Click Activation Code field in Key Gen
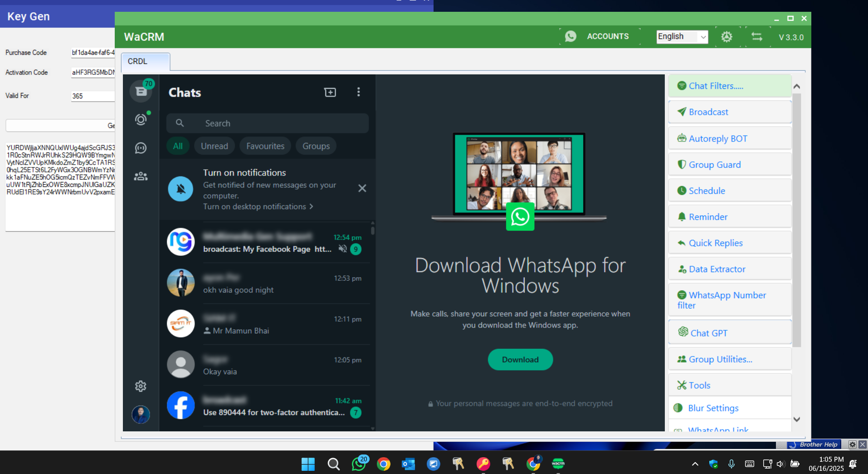This screenshot has height=474, width=868. pyautogui.click(x=93, y=73)
